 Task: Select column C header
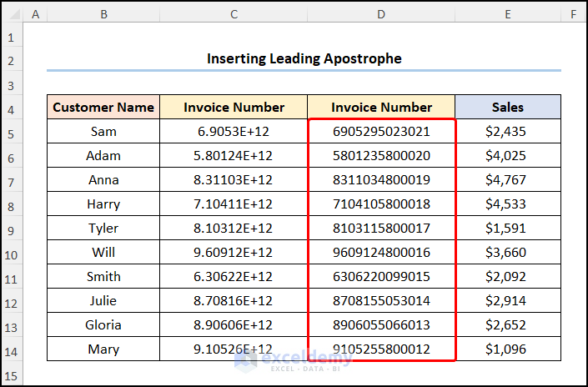tap(234, 15)
